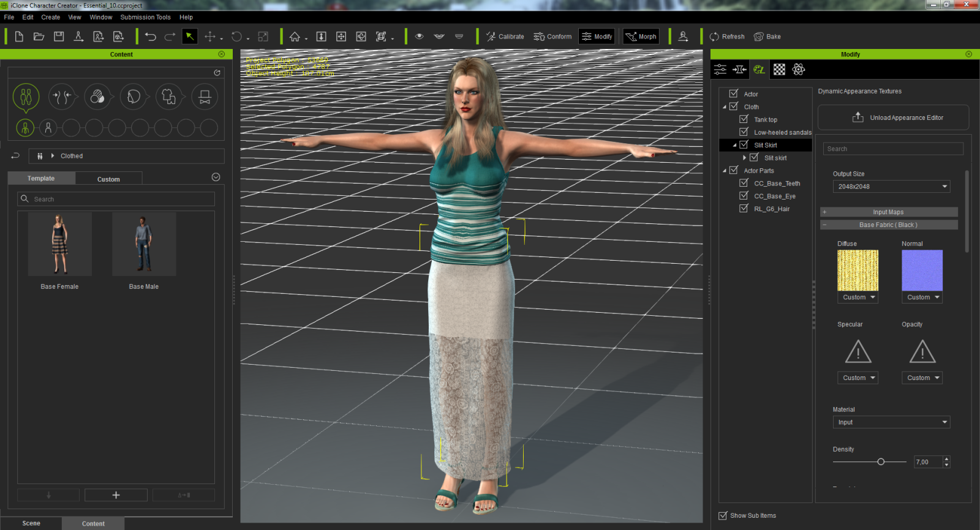Switch to the Template tab
The height and width of the screenshot is (530, 980).
[x=41, y=178]
